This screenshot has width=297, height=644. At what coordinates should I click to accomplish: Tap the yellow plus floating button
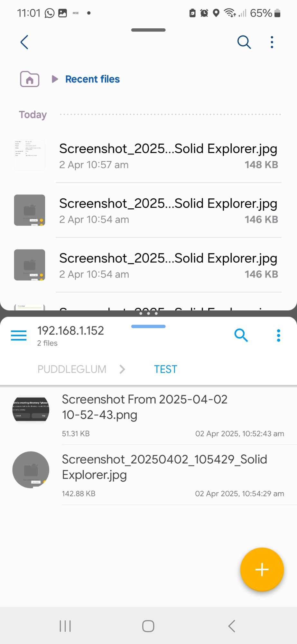pos(262,569)
